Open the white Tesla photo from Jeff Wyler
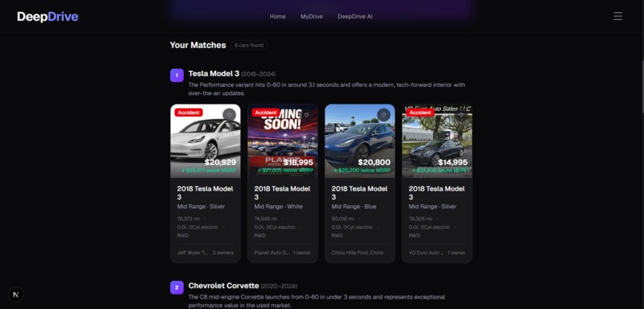The image size is (644, 309). coord(205,141)
